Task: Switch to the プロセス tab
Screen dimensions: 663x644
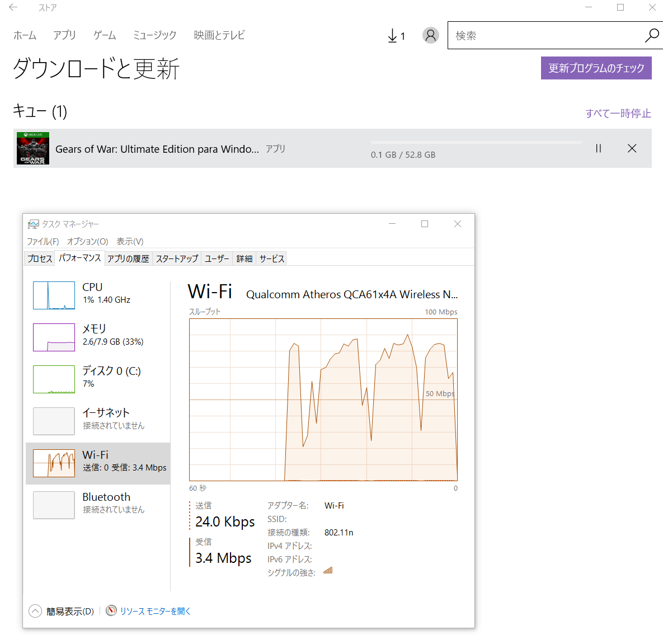Action: (40, 259)
